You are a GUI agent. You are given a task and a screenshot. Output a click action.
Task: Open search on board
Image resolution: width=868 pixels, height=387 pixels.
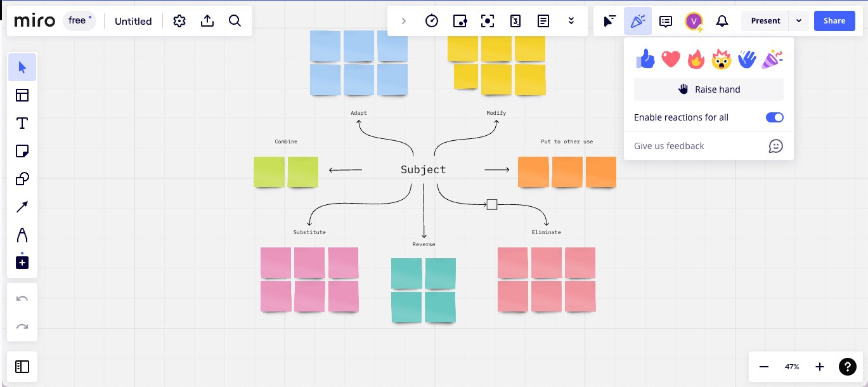[x=235, y=21]
